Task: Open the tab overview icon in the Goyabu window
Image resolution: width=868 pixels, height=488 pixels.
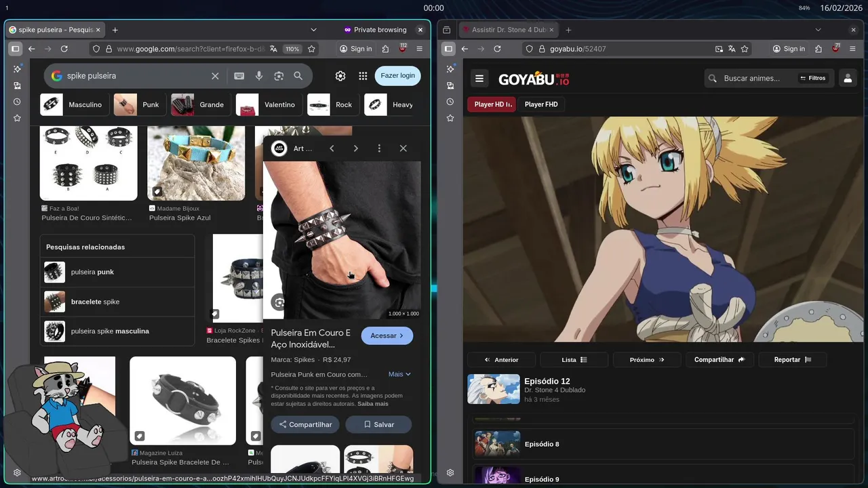Action: point(446,30)
